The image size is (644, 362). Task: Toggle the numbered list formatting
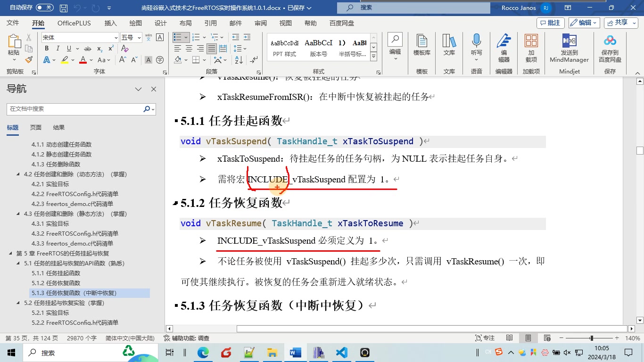196,37
